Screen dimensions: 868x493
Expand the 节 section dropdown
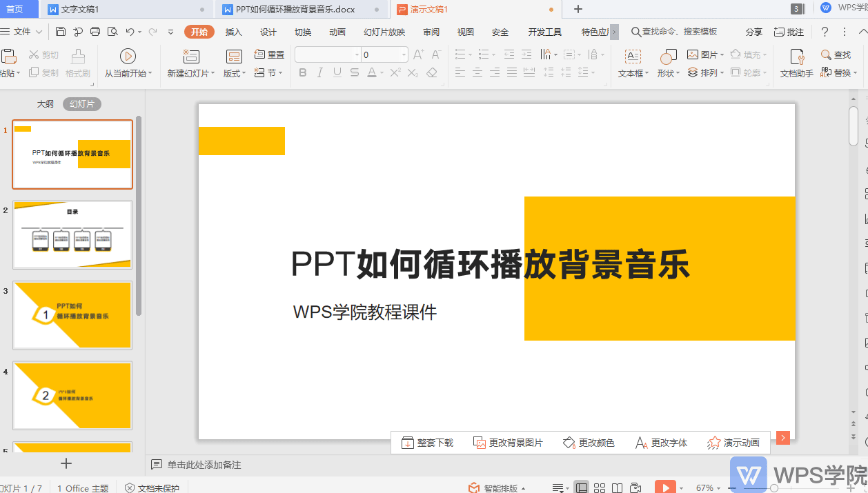pos(269,72)
